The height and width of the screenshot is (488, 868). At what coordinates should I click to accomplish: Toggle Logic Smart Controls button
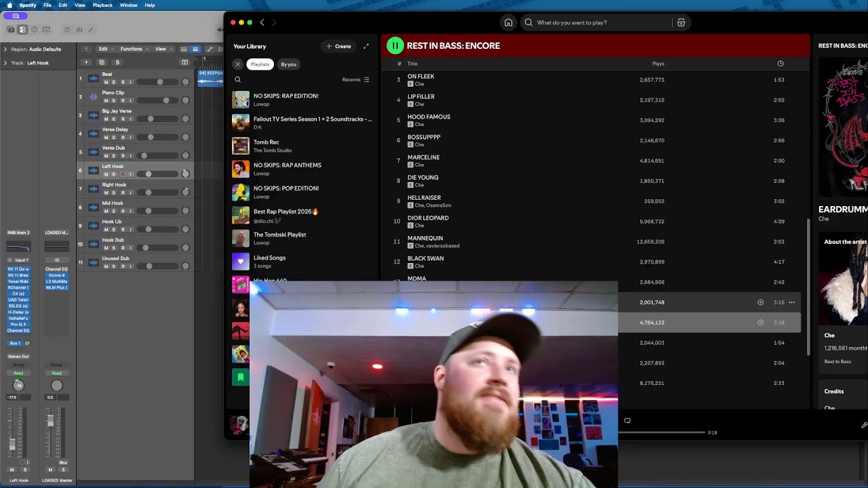pos(66,30)
